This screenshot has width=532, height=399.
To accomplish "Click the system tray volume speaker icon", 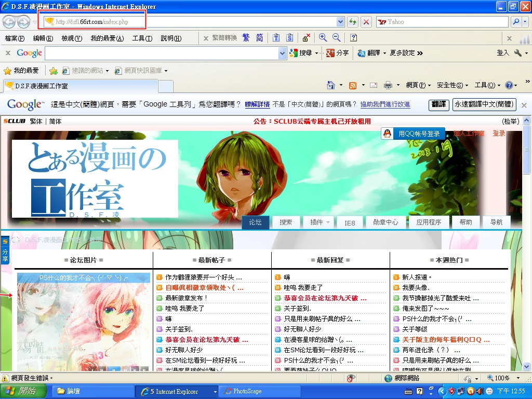I will point(480,391).
